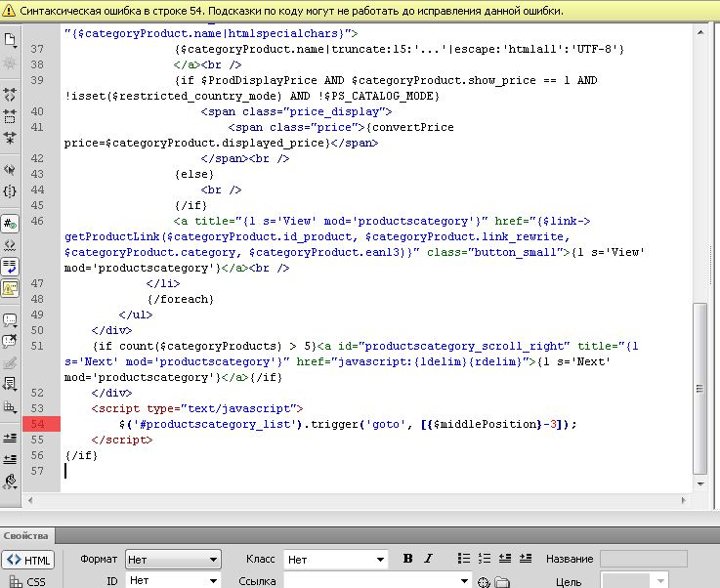Viewport: 720px width, 588px height.
Task: Open the Класс dropdown
Action: (335, 560)
